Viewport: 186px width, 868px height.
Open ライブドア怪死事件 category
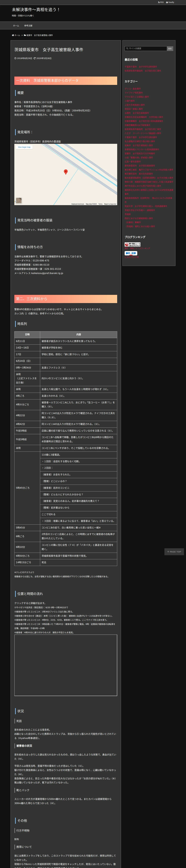pyautogui.click(x=134, y=93)
